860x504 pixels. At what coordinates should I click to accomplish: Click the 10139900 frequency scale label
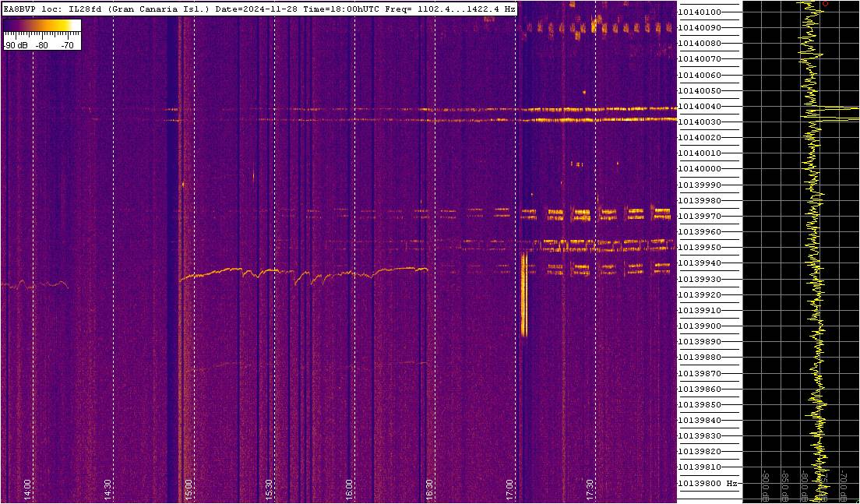[700, 326]
